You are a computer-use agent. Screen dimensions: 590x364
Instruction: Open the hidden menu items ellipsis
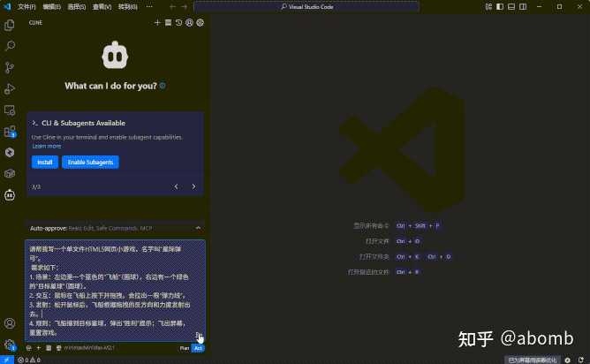pyautogui.click(x=149, y=6)
